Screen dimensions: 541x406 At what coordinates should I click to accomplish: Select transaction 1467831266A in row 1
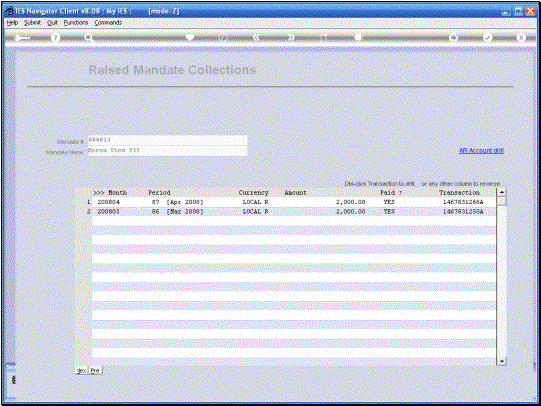[463, 202]
